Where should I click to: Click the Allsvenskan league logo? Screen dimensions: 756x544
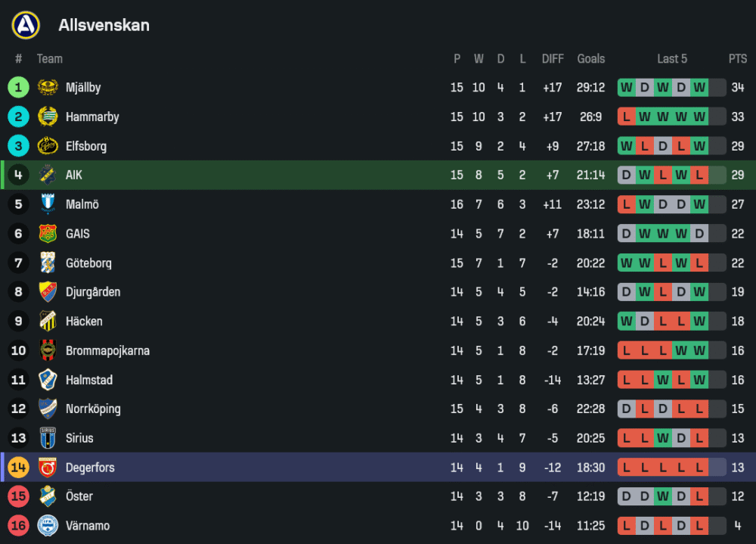pyautogui.click(x=26, y=25)
